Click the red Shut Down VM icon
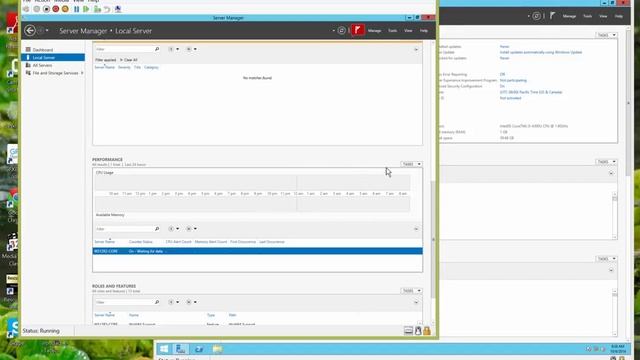 (56, 9)
